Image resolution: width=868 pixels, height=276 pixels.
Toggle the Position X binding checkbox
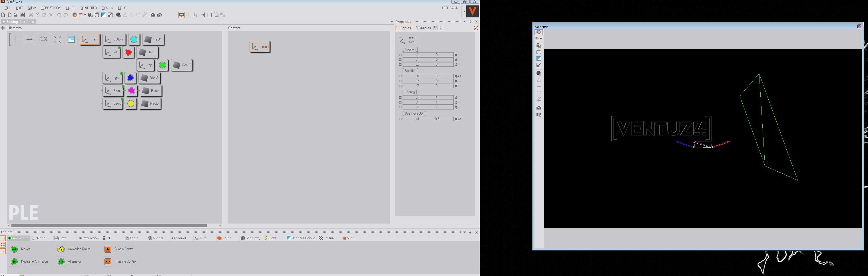click(x=400, y=55)
